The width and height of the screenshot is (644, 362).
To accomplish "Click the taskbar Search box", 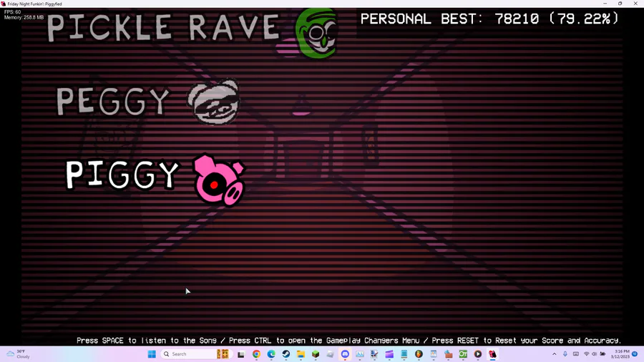I will click(x=195, y=354).
